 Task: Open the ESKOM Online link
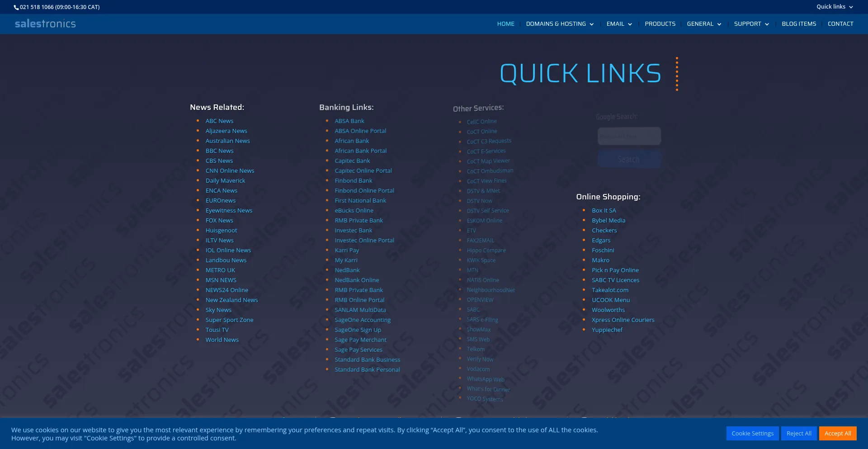(485, 221)
